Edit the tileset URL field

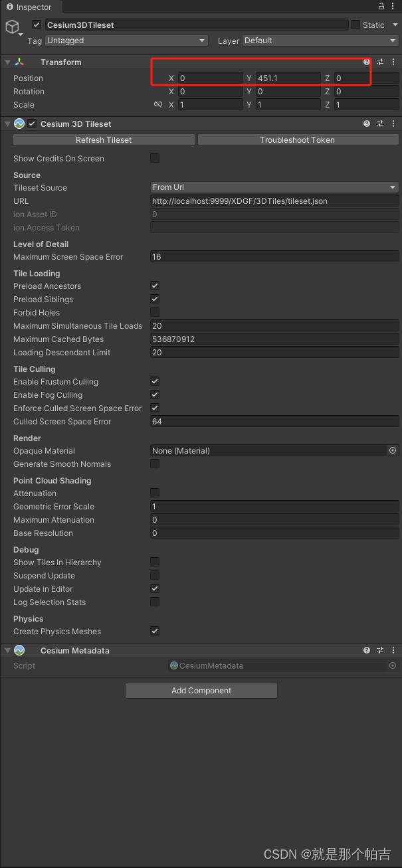pyautogui.click(x=275, y=201)
